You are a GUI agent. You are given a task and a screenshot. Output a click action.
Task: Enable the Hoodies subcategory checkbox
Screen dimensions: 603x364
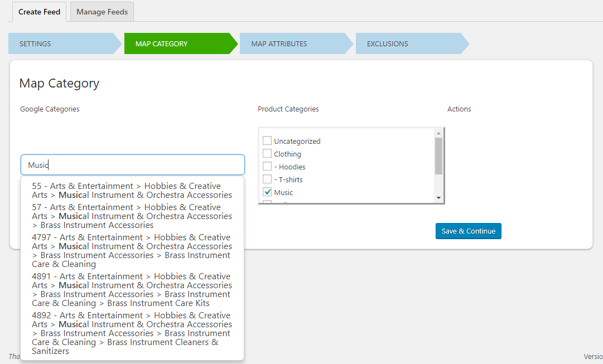[x=267, y=167]
